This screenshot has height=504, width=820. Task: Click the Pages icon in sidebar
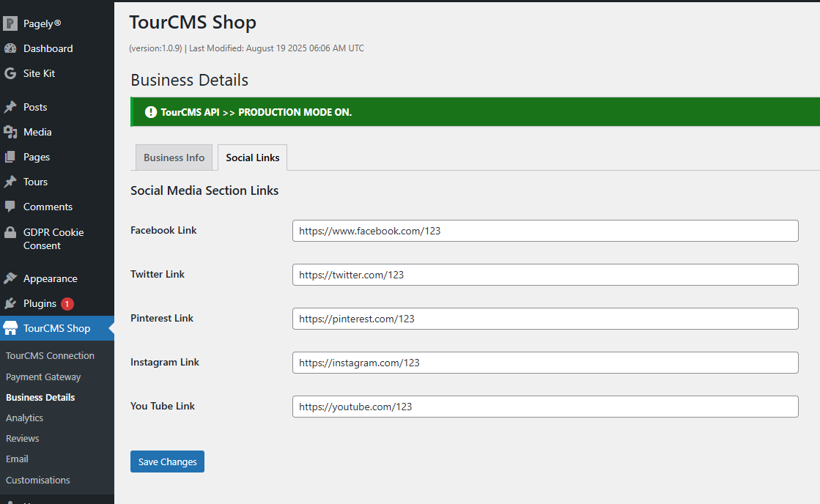pyautogui.click(x=10, y=157)
